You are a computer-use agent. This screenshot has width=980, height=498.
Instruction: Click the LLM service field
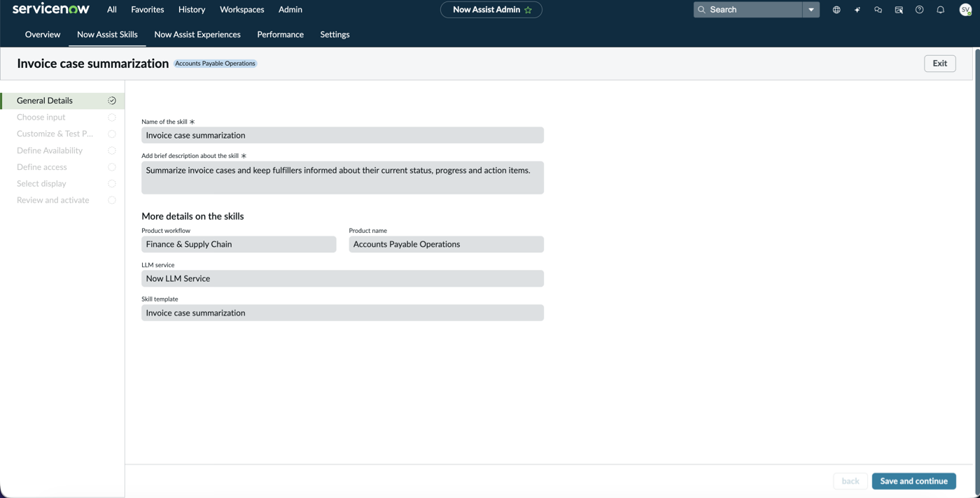(x=342, y=278)
